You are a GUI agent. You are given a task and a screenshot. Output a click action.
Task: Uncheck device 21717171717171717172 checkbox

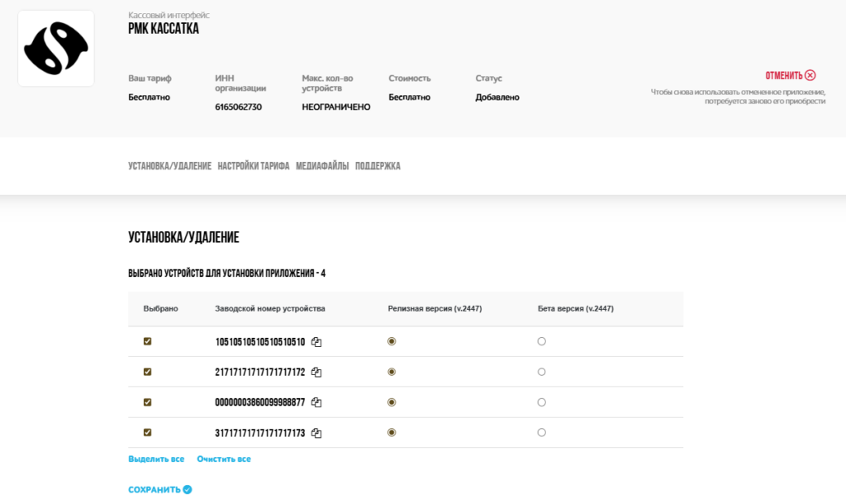148,372
